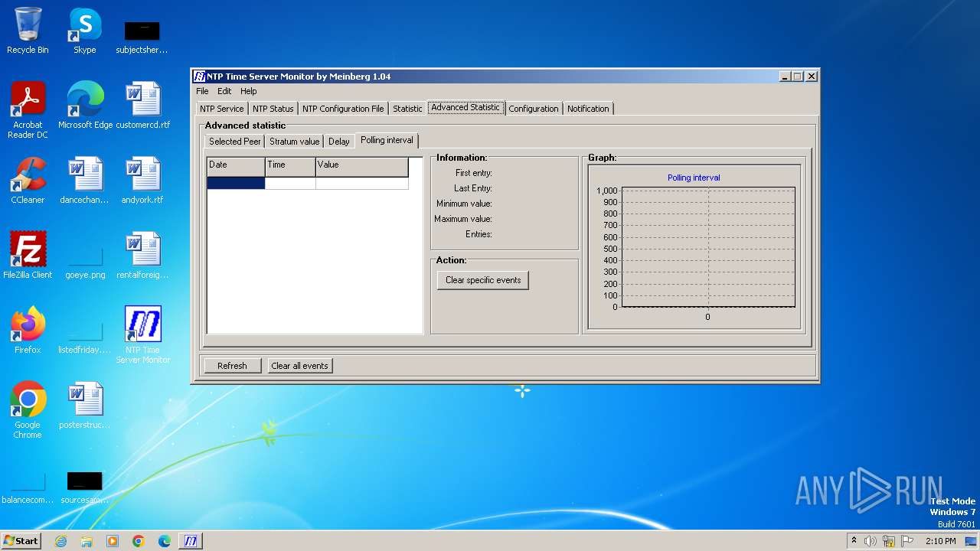
Task: Select the Advanced Statistic tab
Action: pos(465,107)
